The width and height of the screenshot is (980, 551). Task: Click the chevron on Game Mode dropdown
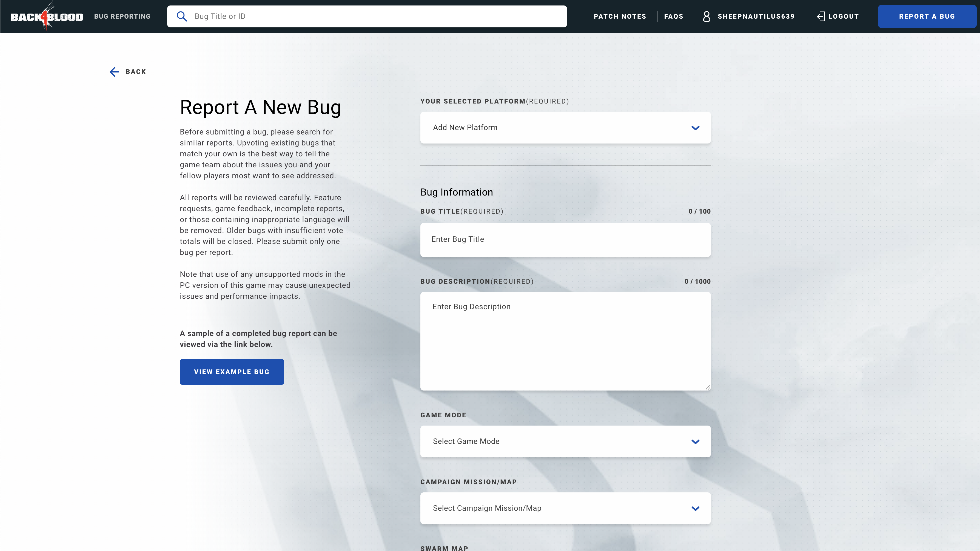tap(696, 442)
